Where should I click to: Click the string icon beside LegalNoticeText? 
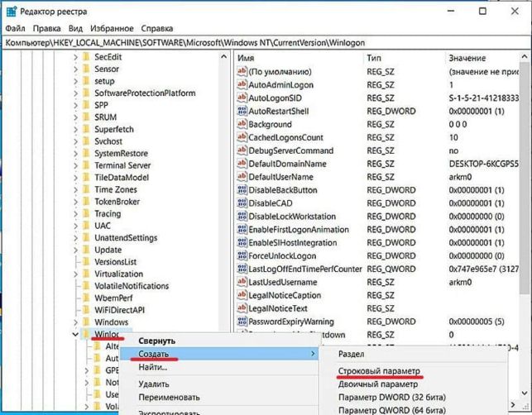(242, 308)
